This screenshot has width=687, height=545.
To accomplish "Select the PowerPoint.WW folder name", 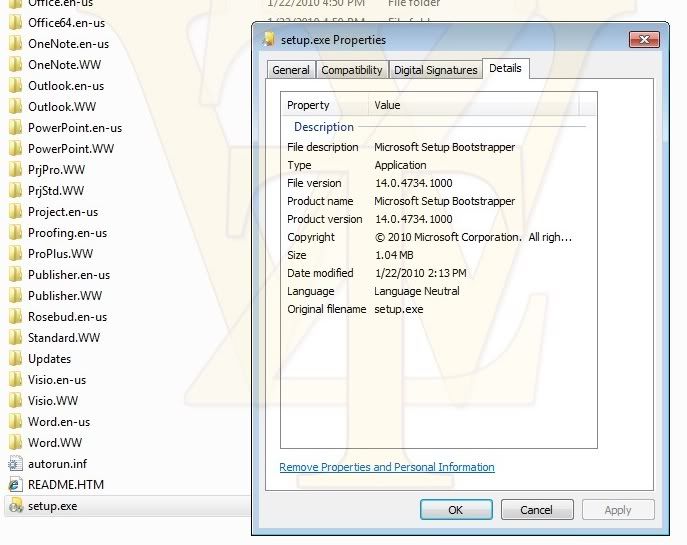I will tap(71, 149).
